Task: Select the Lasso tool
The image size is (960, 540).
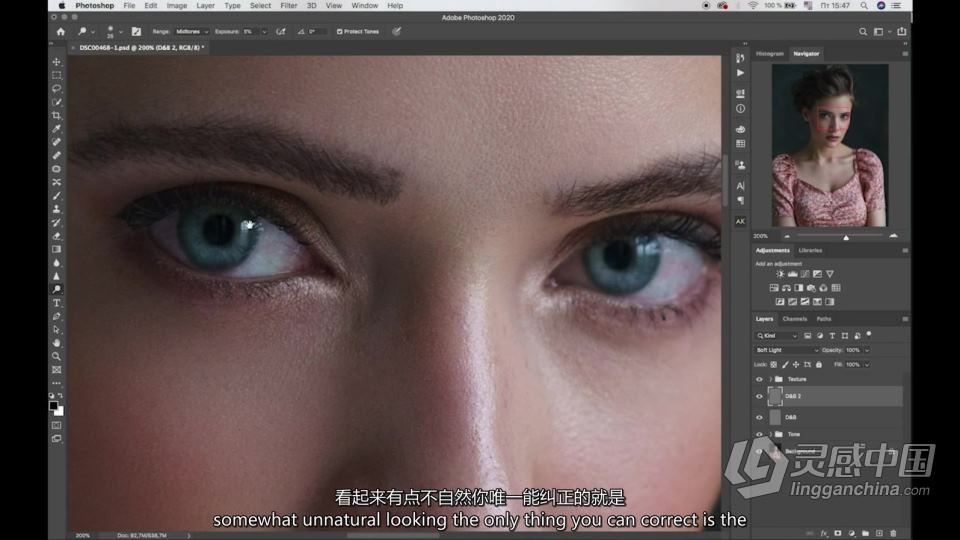Action: pos(56,89)
